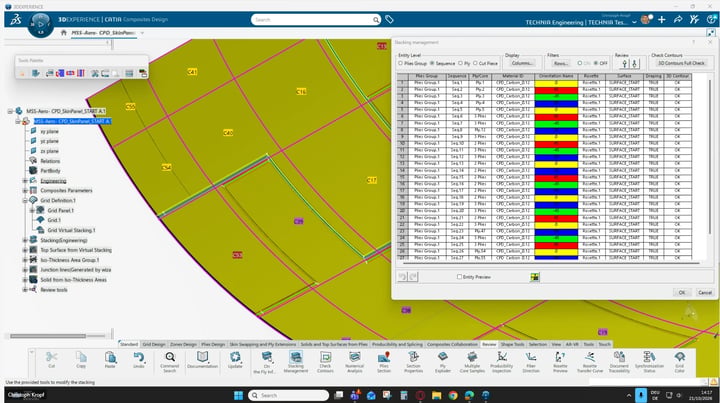This screenshot has width=720, height=403.
Task: Expand the Engineering tree node
Action: coord(25,181)
